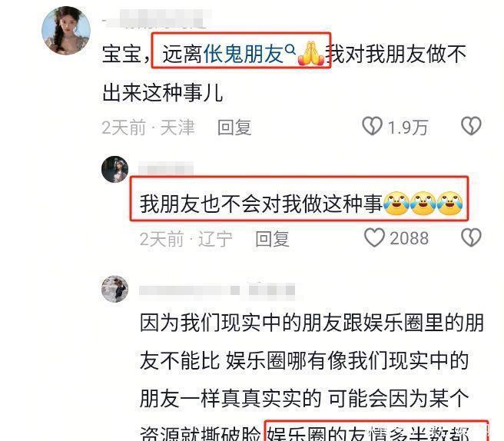
Task: Tap the 2088 like count
Action: 409,238
